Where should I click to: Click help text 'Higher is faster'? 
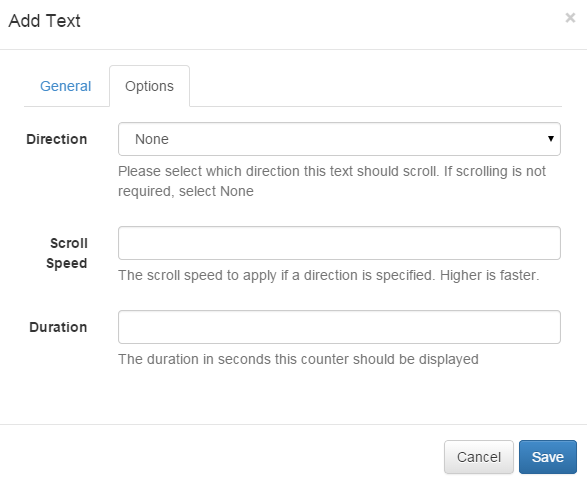pyautogui.click(x=489, y=276)
